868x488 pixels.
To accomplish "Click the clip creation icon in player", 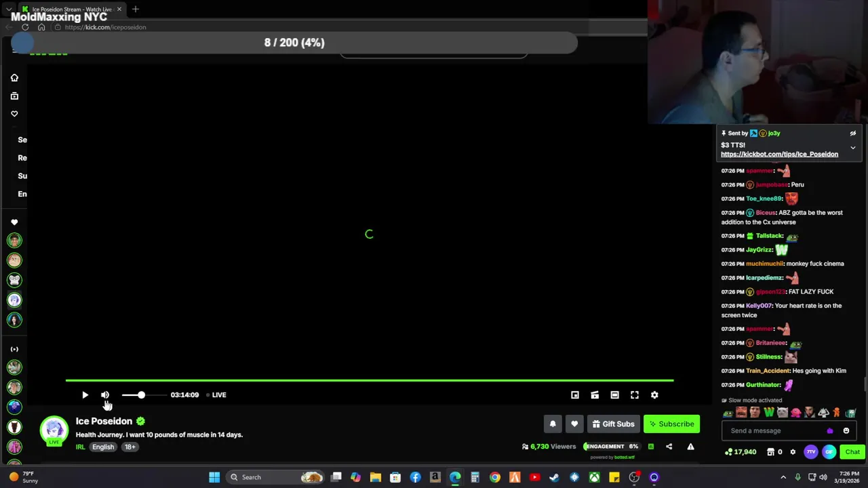I will coord(595,394).
